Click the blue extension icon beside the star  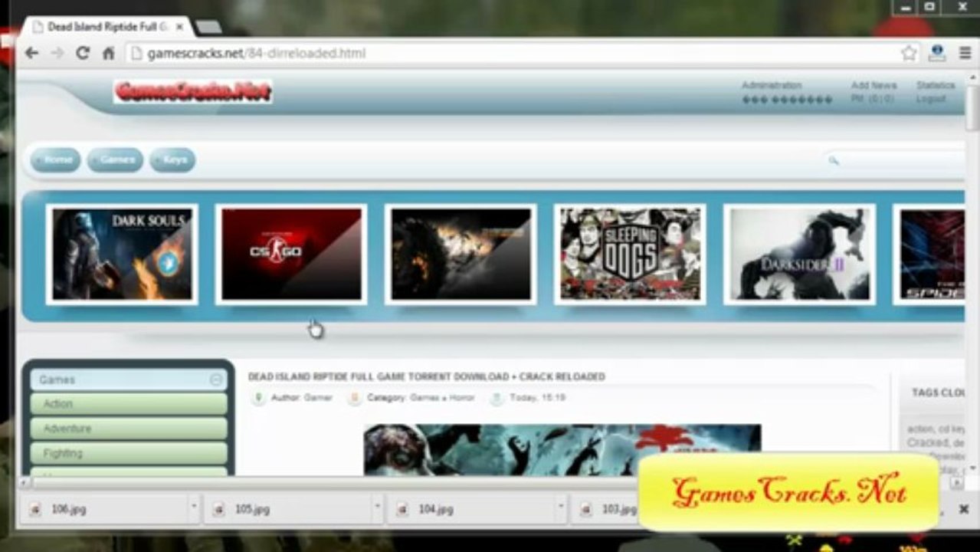pyautogui.click(x=936, y=53)
